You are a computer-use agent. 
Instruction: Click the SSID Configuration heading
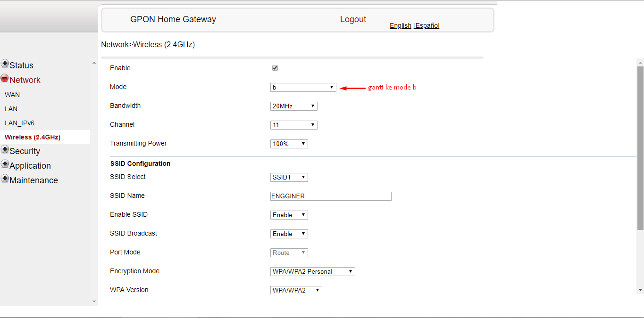click(x=140, y=163)
